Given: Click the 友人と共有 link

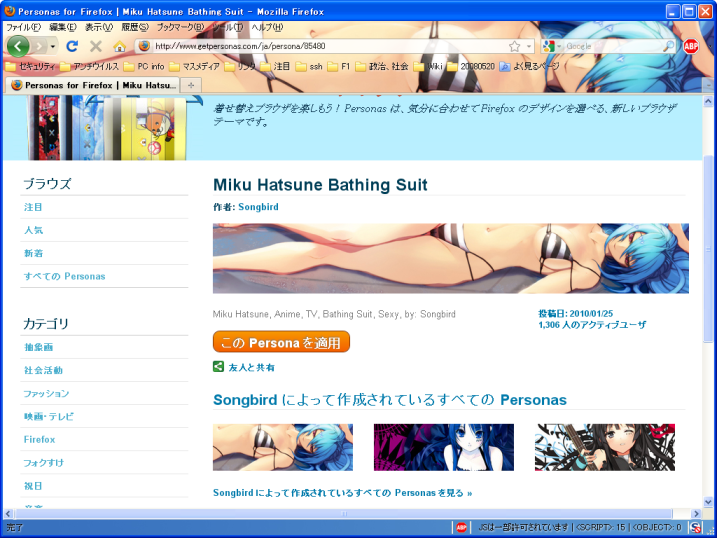Looking at the screenshot, I should (x=251, y=368).
